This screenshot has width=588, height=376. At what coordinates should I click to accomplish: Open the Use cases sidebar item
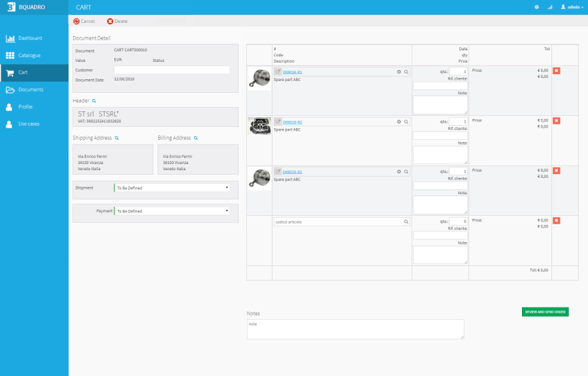click(x=34, y=124)
